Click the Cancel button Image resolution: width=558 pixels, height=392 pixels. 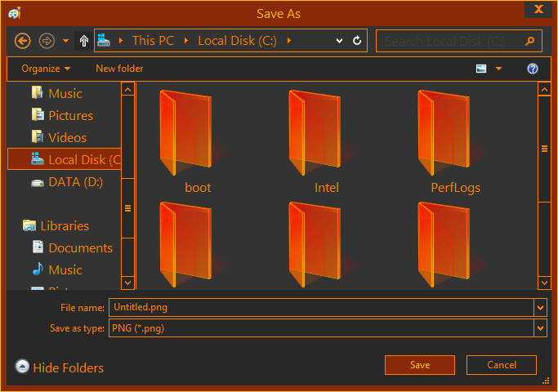click(x=502, y=365)
